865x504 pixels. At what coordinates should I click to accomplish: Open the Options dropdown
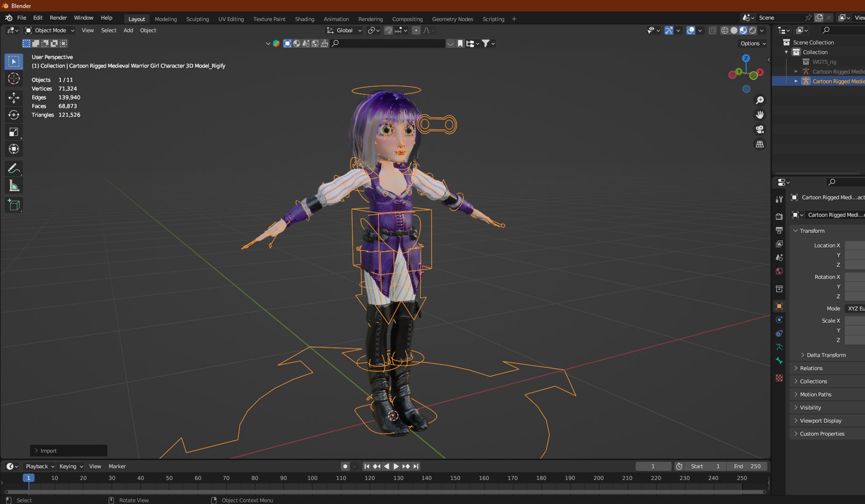(x=753, y=43)
